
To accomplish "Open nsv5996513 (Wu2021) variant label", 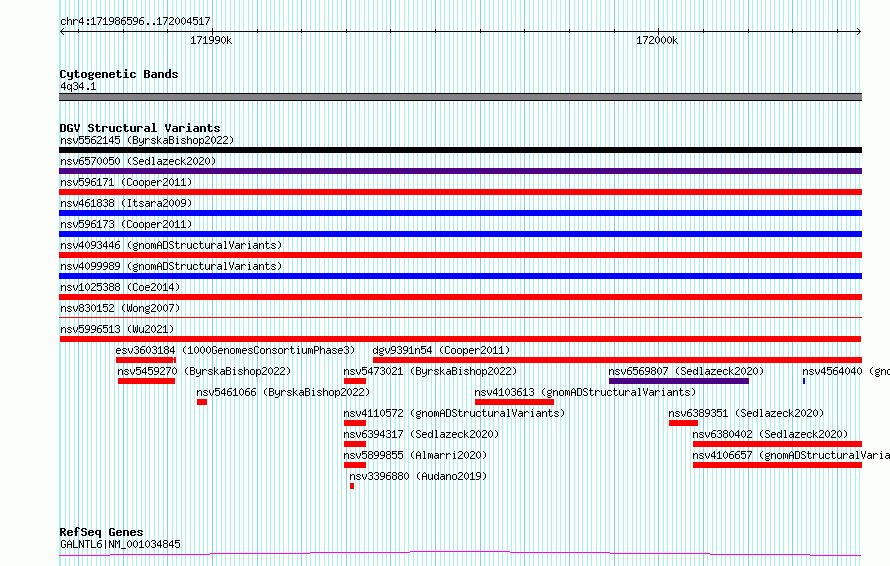I will [x=117, y=329].
